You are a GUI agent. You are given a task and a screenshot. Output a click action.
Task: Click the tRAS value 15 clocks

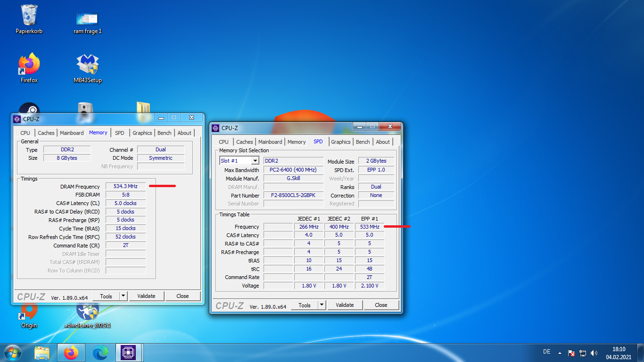125,228
